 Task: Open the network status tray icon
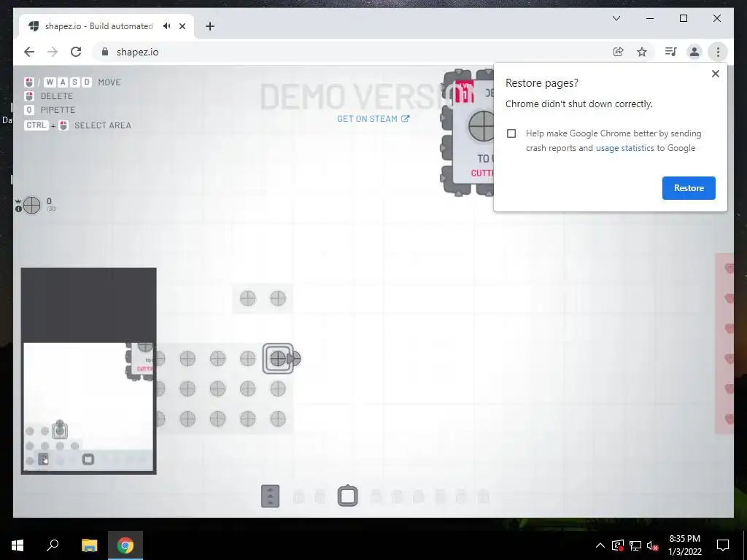tap(635, 545)
